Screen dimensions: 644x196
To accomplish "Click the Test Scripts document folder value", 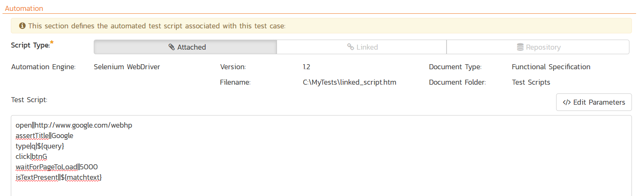I will (x=531, y=83).
